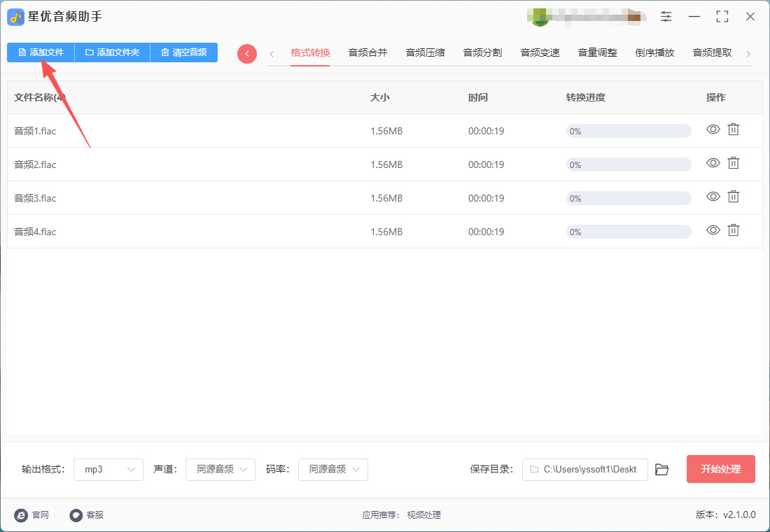Expand the 输出格式 mp3 dropdown

click(x=108, y=470)
